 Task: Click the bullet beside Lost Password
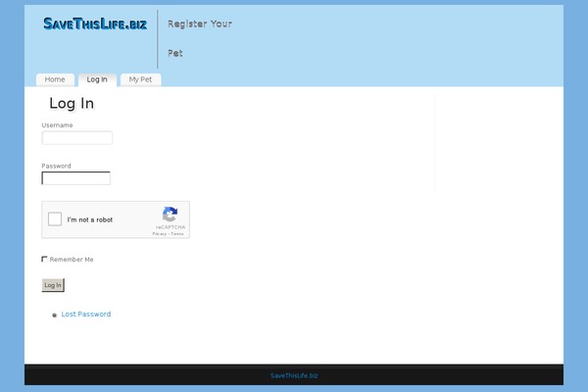pyautogui.click(x=54, y=316)
